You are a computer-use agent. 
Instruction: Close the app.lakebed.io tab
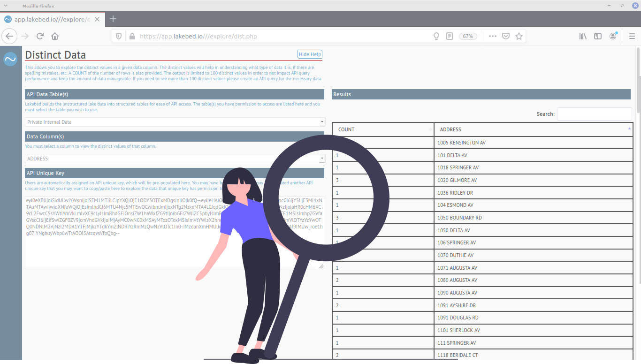click(x=97, y=19)
